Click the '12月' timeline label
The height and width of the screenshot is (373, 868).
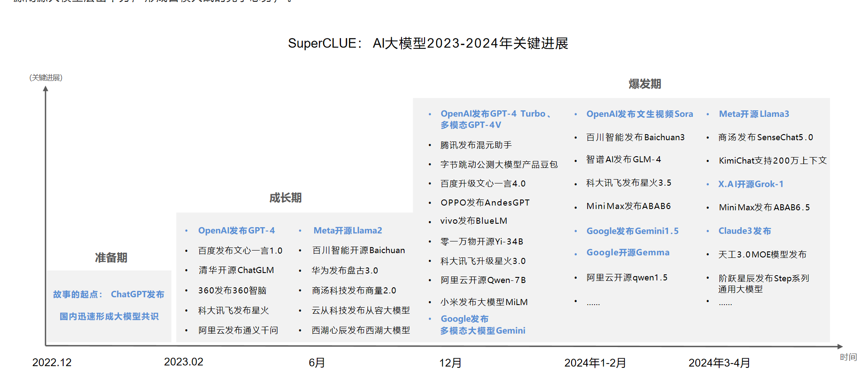450,363
